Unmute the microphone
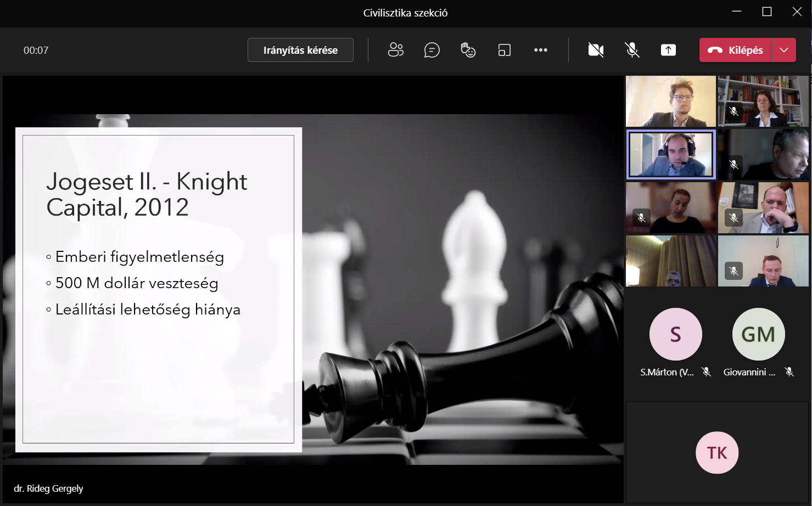The width and height of the screenshot is (812, 506). [x=632, y=50]
